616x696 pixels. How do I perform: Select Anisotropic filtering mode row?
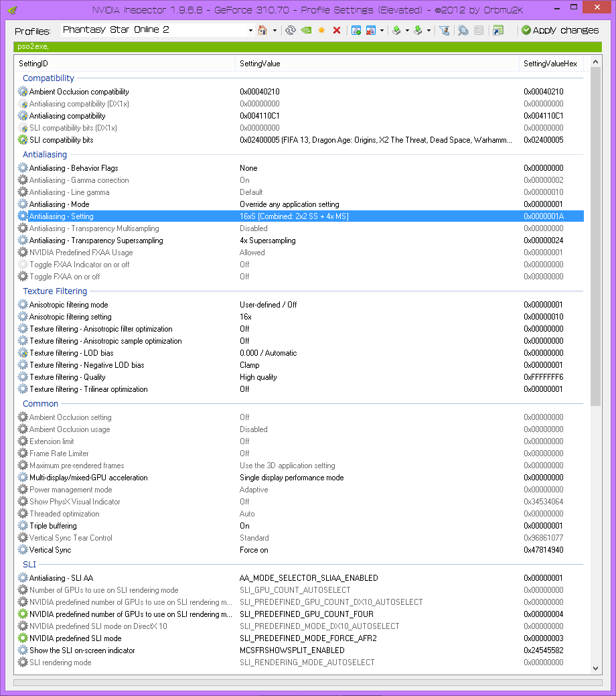click(300, 305)
